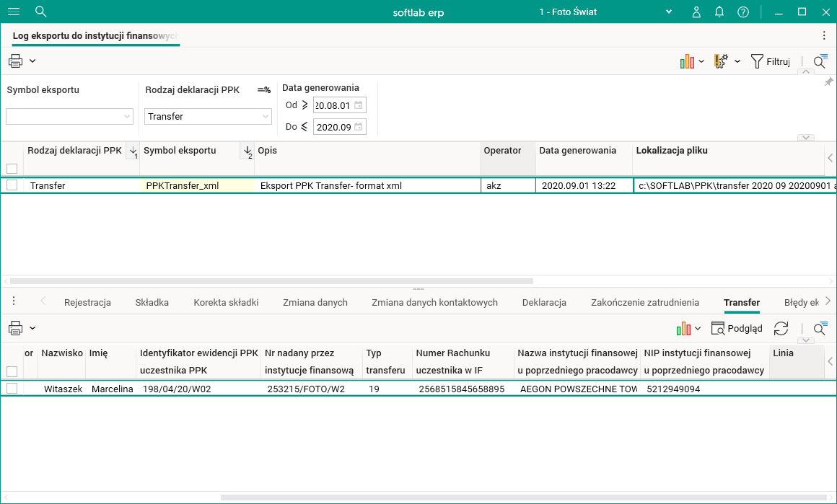This screenshot has height=504, width=837.
Task: Click lower table horizontal scrollbar
Action: 525,497
